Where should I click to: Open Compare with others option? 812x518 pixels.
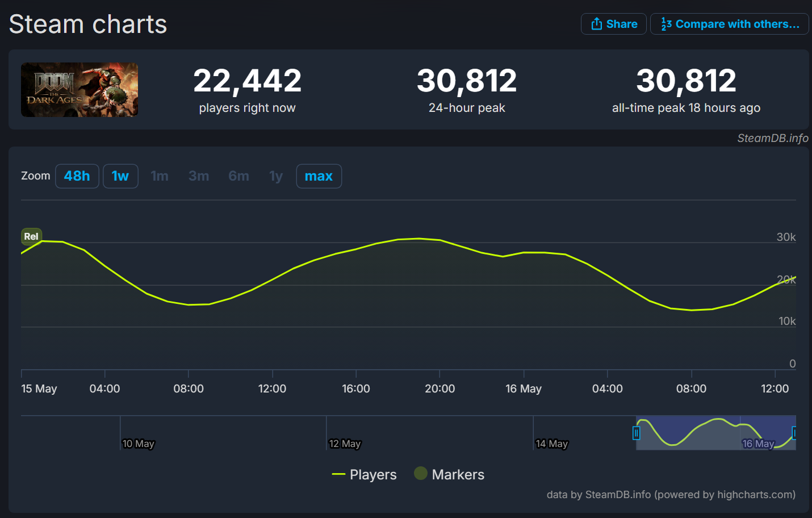pyautogui.click(x=730, y=24)
